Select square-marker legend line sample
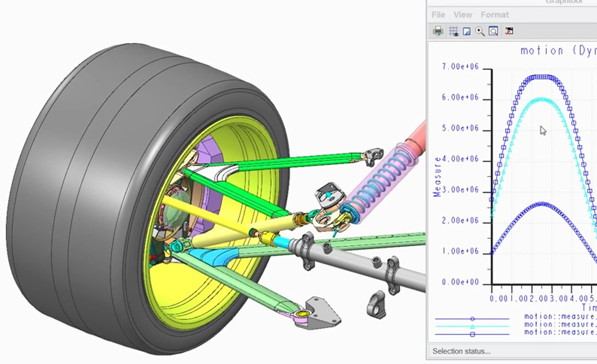The width and height of the screenshot is (597, 364). (x=472, y=334)
